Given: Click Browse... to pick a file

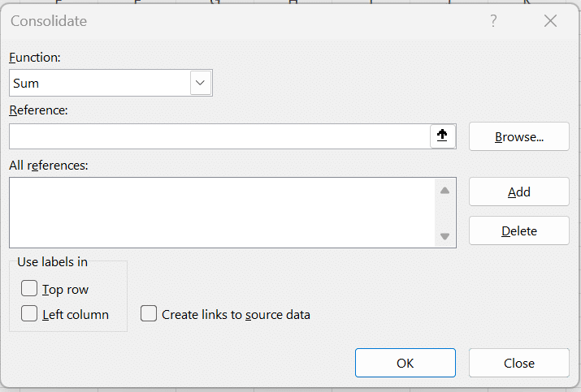Looking at the screenshot, I should tap(518, 136).
